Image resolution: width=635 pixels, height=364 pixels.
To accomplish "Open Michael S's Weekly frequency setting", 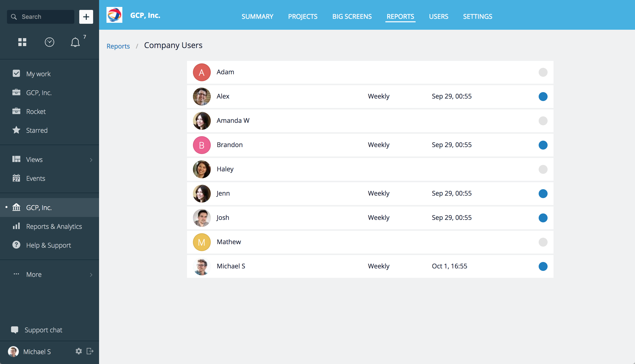I will [378, 266].
